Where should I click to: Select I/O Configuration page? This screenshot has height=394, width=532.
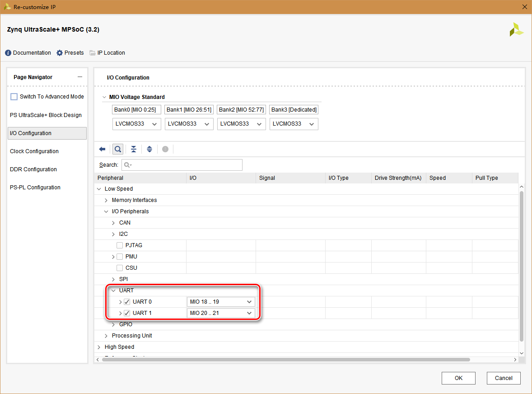pos(47,133)
